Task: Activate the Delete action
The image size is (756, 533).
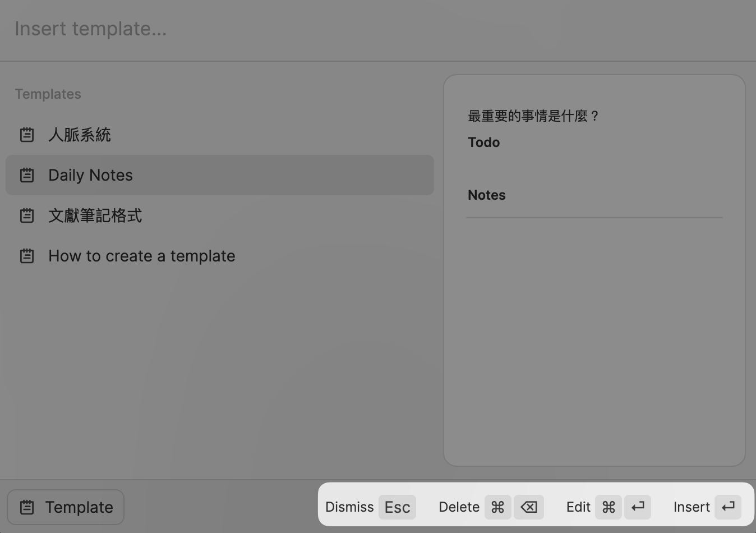Action: [459, 507]
